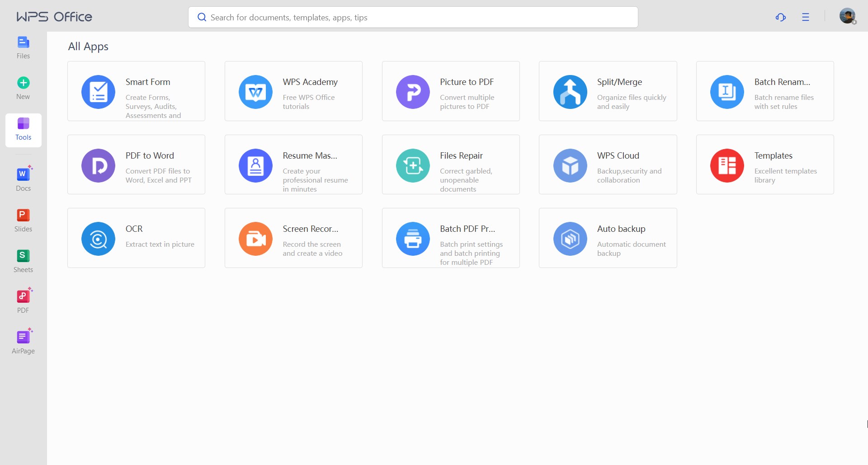
Task: Click the Files Repair app icon
Action: pos(413,165)
